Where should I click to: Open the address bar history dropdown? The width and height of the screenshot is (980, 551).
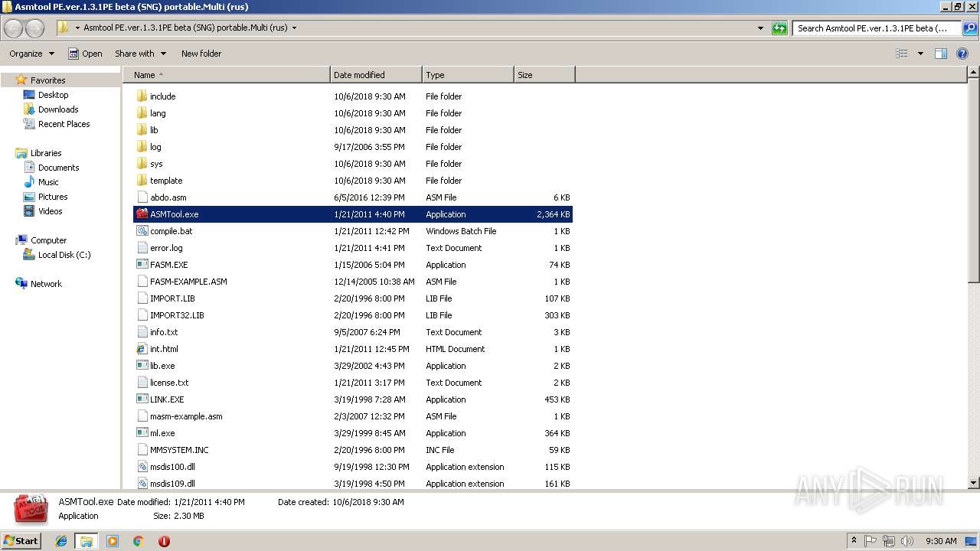(x=760, y=28)
